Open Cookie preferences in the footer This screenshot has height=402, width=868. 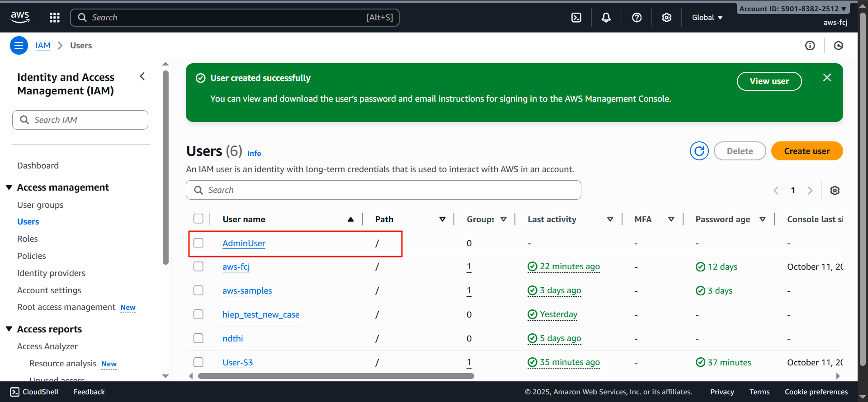click(816, 392)
